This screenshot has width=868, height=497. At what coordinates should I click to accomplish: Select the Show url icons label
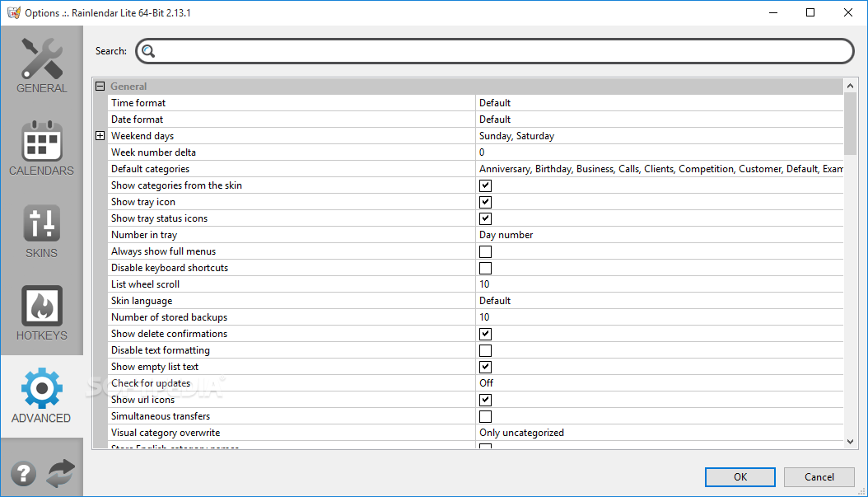coord(142,400)
